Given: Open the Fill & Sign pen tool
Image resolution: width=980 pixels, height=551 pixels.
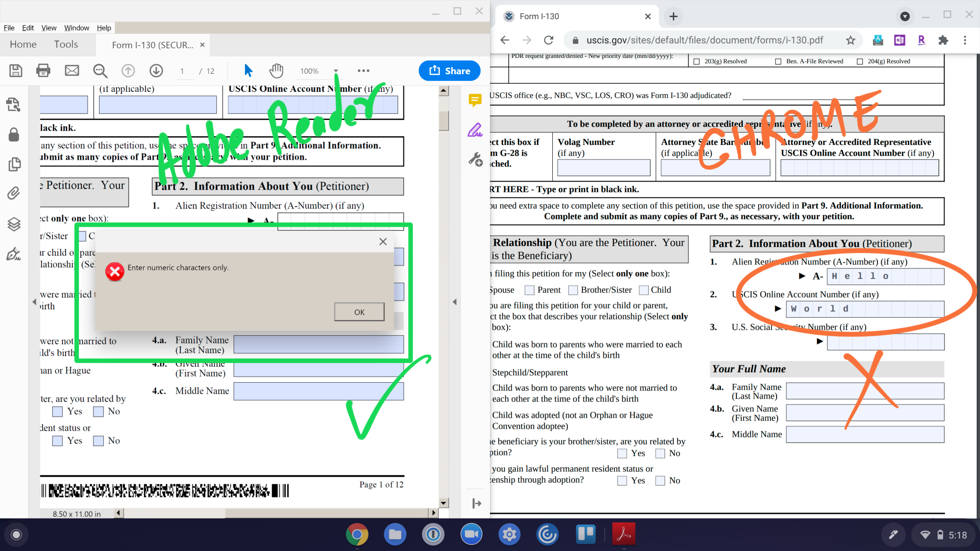Looking at the screenshot, I should [x=475, y=130].
